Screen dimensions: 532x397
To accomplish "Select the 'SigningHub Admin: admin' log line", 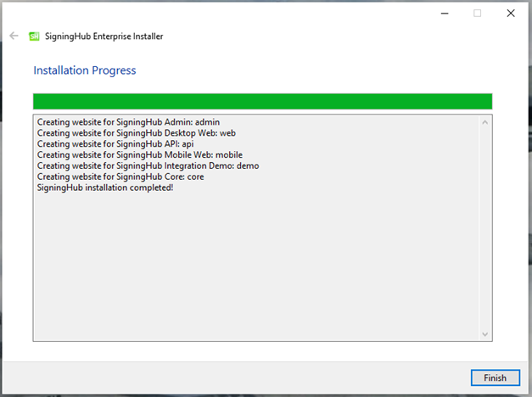I will 128,122.
